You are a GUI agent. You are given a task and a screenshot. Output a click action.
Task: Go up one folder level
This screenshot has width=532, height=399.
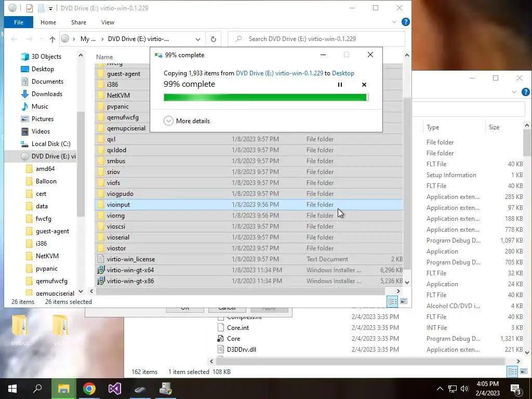point(52,39)
